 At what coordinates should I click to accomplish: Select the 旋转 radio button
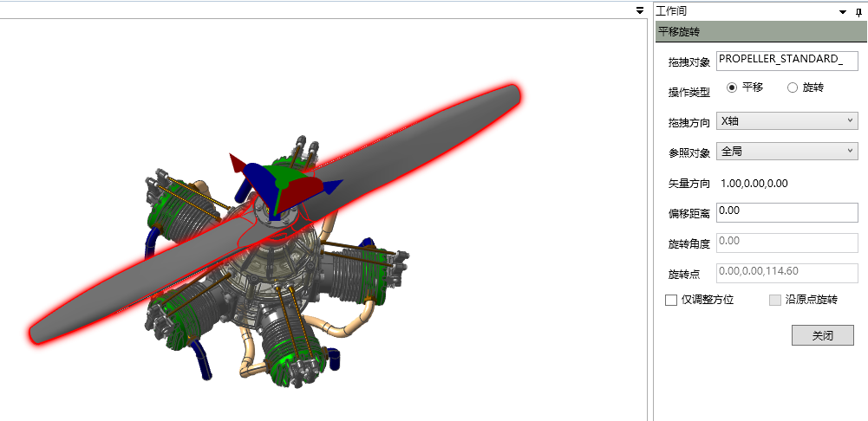click(x=793, y=87)
